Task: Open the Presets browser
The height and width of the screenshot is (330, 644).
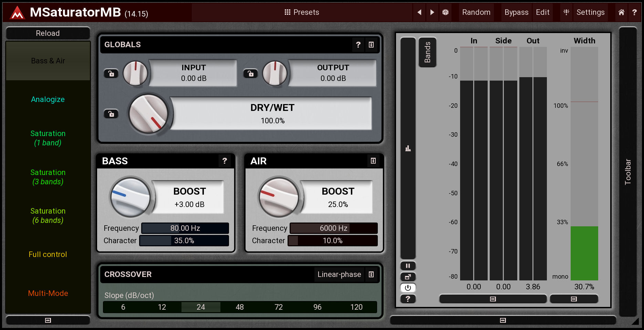Action: pyautogui.click(x=302, y=12)
